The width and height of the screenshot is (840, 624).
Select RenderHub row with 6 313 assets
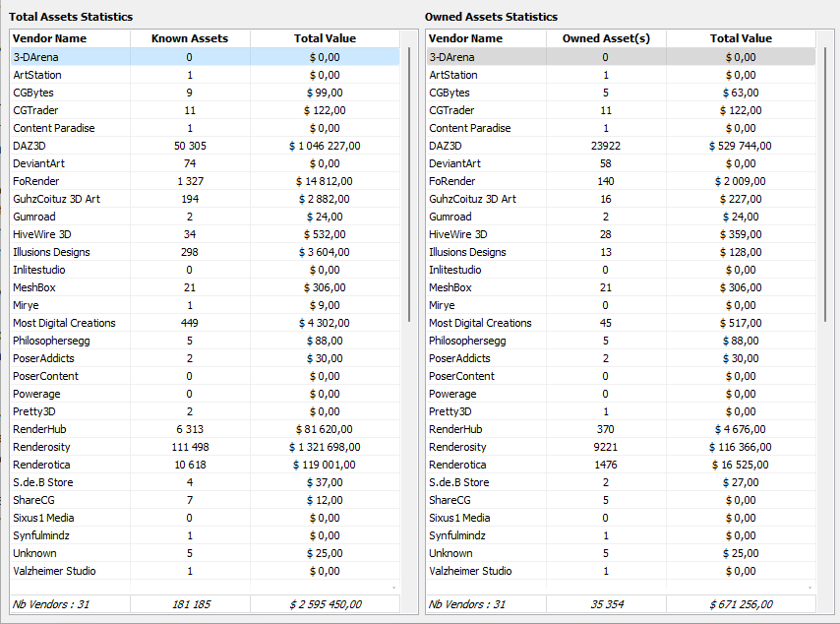point(206,429)
